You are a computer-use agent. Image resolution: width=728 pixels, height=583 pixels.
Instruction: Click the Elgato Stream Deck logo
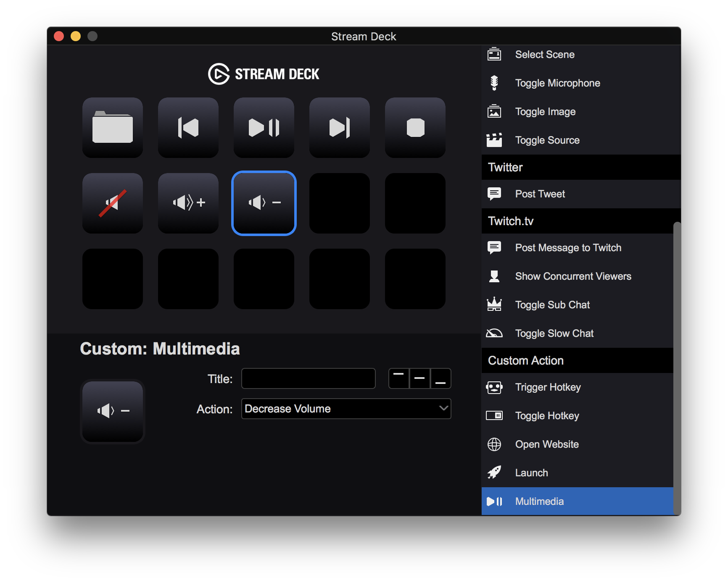[x=264, y=74]
